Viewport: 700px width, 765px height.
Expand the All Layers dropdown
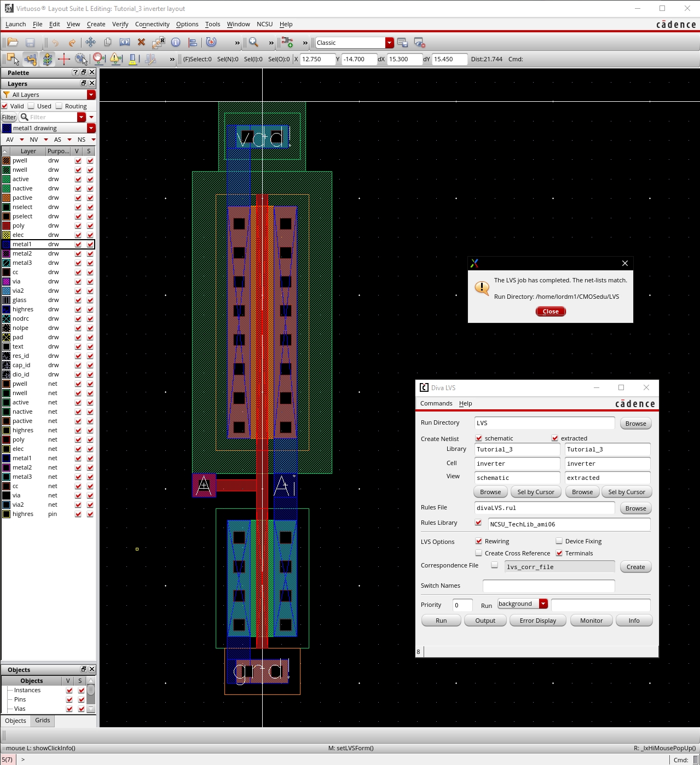[x=91, y=95]
